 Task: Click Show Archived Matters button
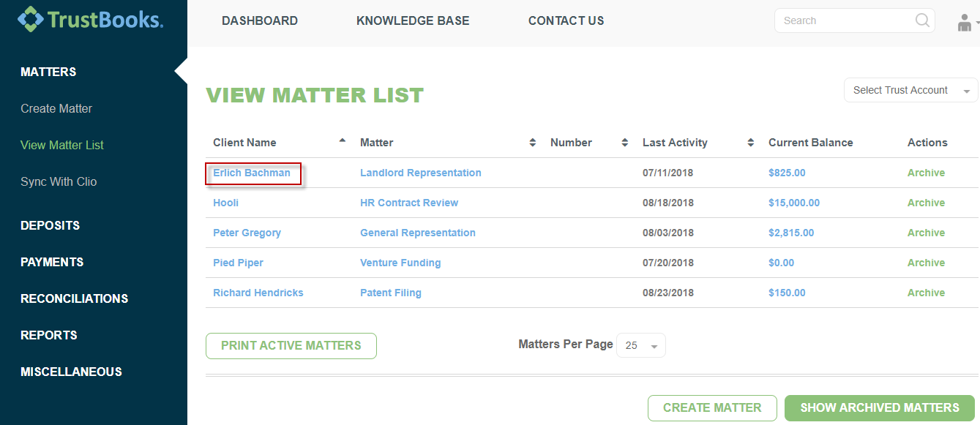point(880,408)
